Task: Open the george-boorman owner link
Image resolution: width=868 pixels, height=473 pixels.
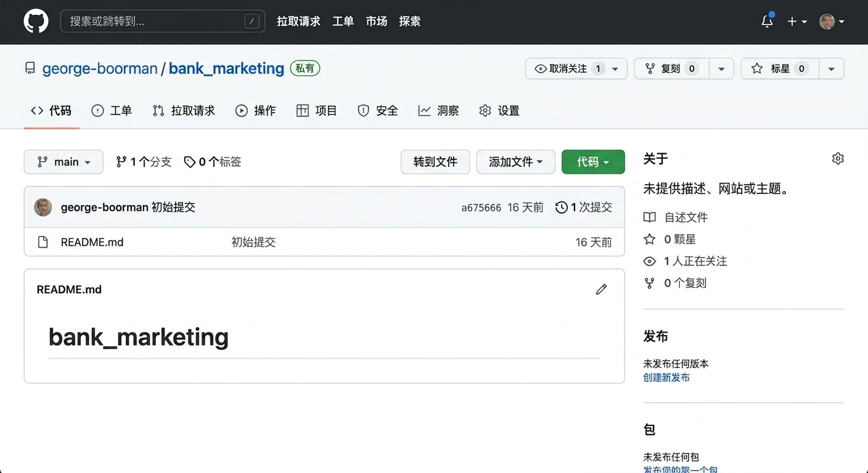Action: pyautogui.click(x=100, y=68)
